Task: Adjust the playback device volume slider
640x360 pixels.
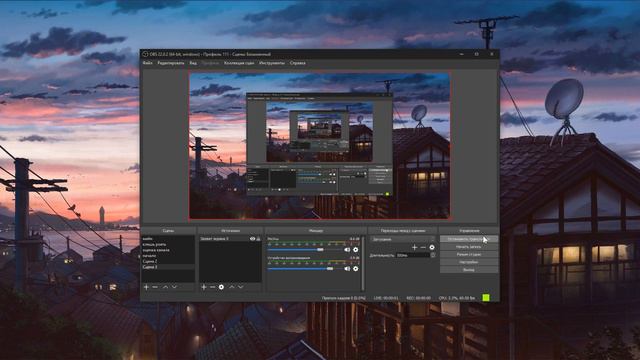Action: pos(330,269)
